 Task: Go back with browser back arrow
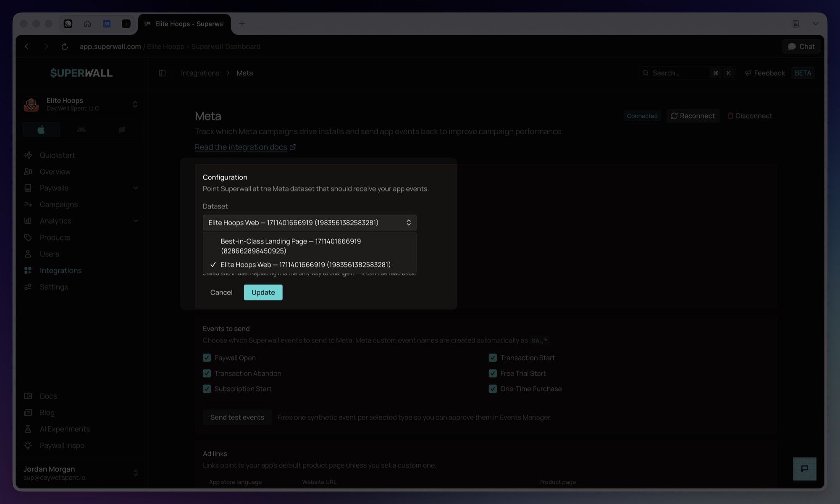click(x=27, y=47)
